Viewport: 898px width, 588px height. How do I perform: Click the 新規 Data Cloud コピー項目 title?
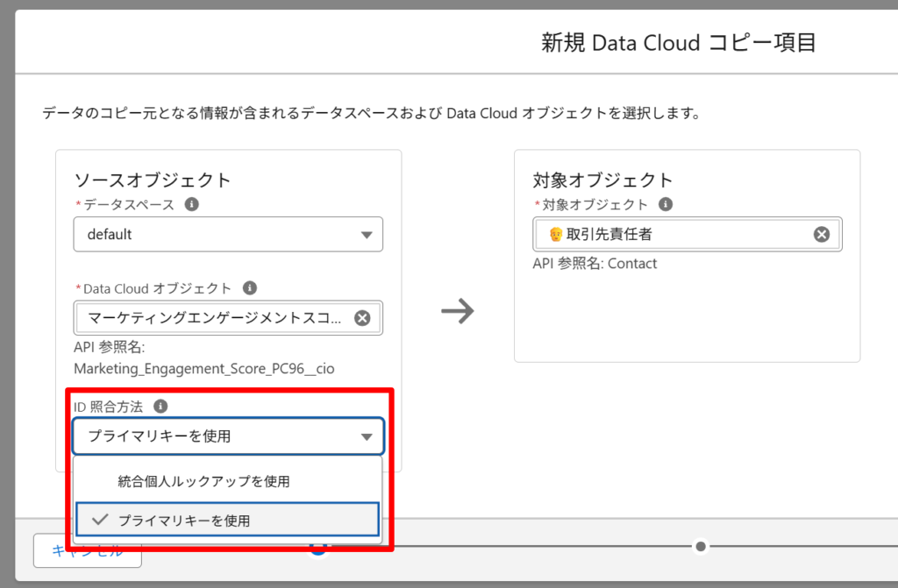(x=679, y=43)
